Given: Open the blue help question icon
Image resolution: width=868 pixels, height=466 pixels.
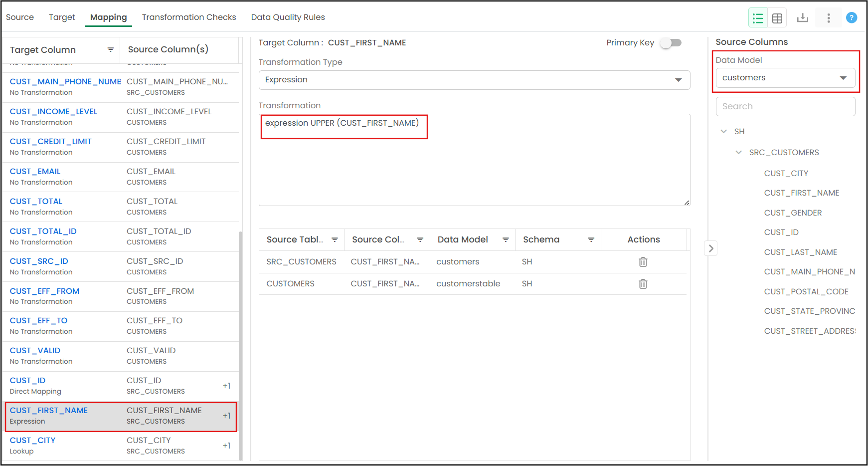Looking at the screenshot, I should coord(852,18).
